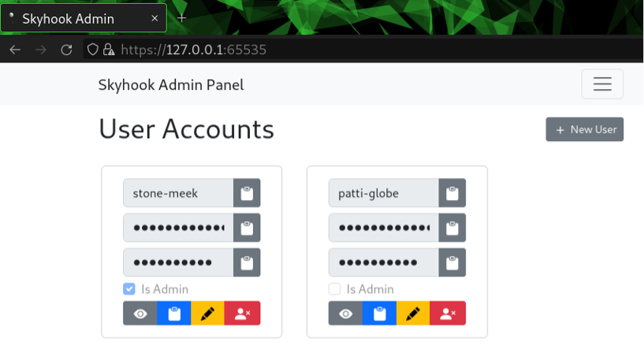Click blue clipboard button on patti-globe card
This screenshot has width=644, height=352.
point(380,313)
